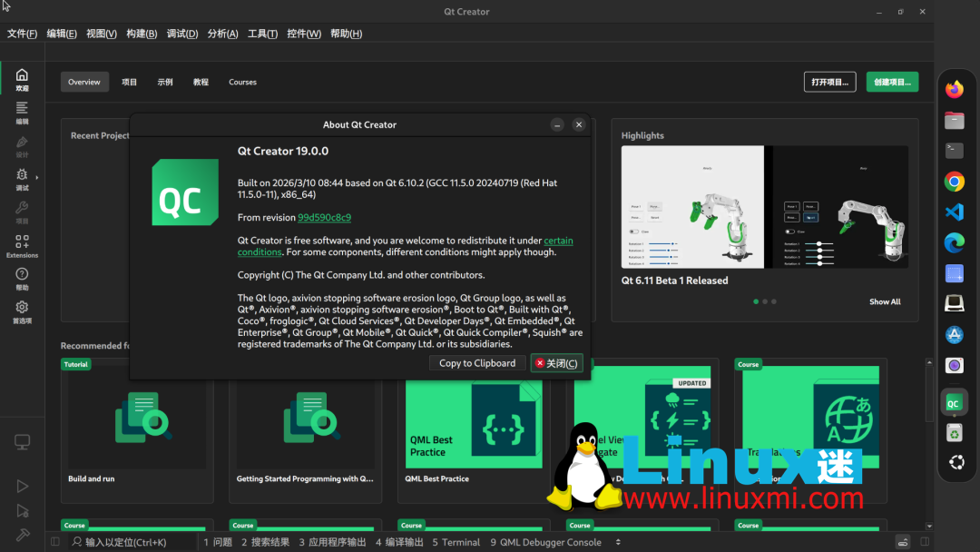
Task: Open the 工具(T) menu
Action: pos(262,34)
